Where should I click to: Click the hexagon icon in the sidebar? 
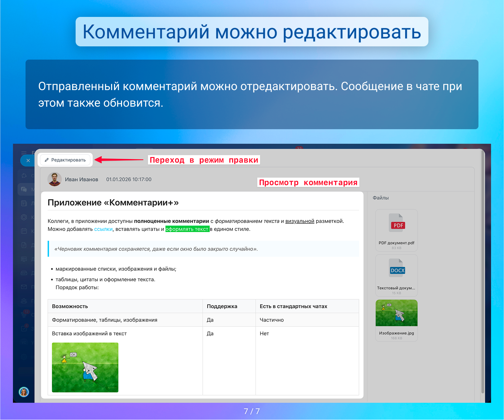pyautogui.click(x=24, y=217)
